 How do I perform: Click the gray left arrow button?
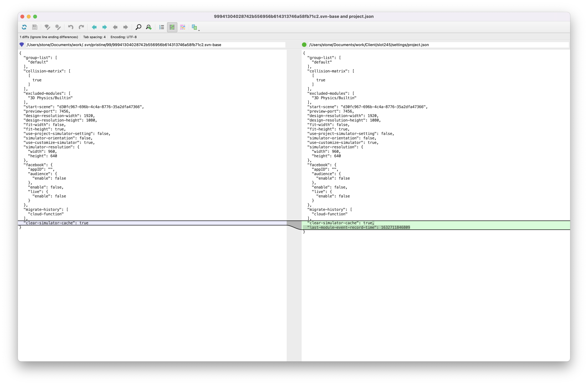click(x=115, y=27)
